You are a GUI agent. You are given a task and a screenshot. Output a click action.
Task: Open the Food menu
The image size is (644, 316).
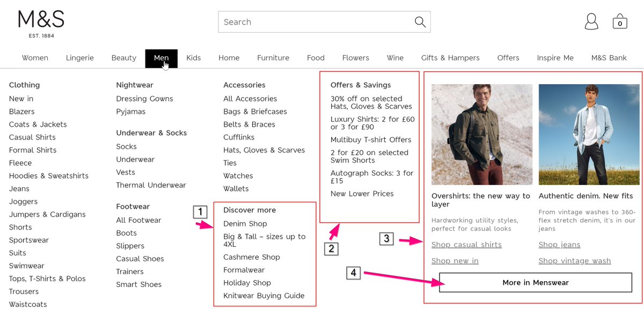tap(316, 58)
